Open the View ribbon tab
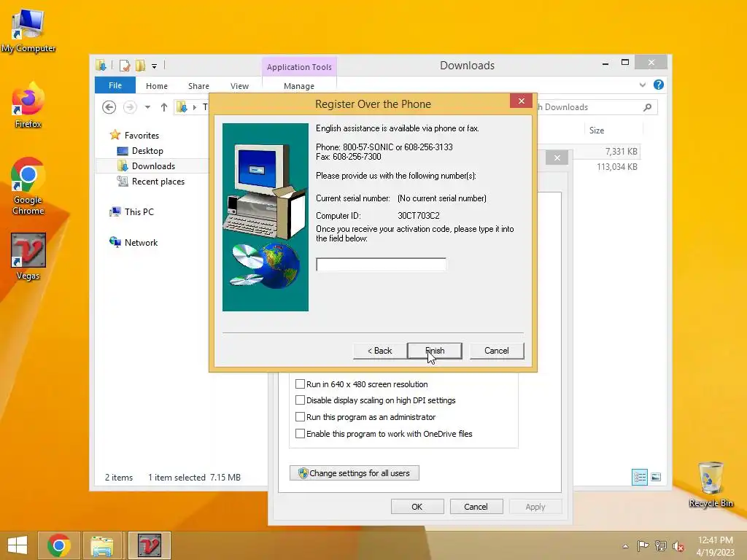Image resolution: width=747 pixels, height=560 pixels. [x=239, y=86]
